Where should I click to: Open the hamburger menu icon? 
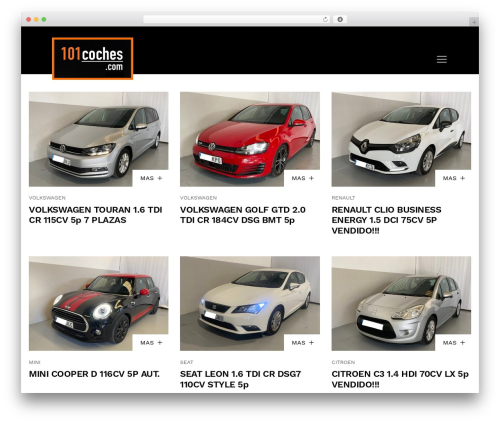tap(442, 59)
